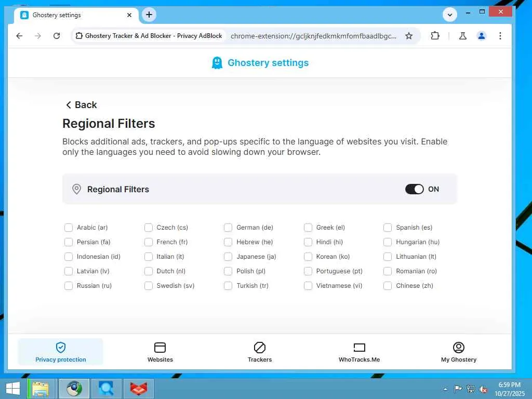
Task: Enable Hungarian (hu) checkbox
Action: 388,242
